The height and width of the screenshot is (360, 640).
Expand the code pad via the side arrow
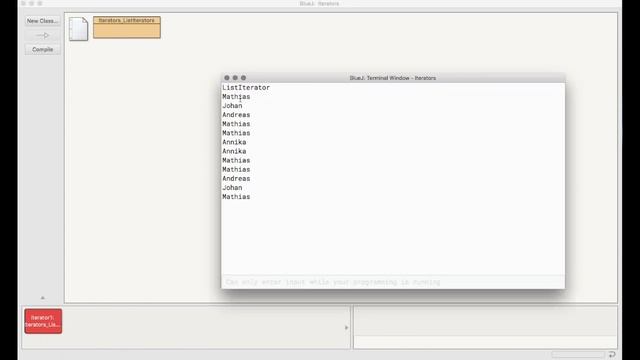pos(347,327)
